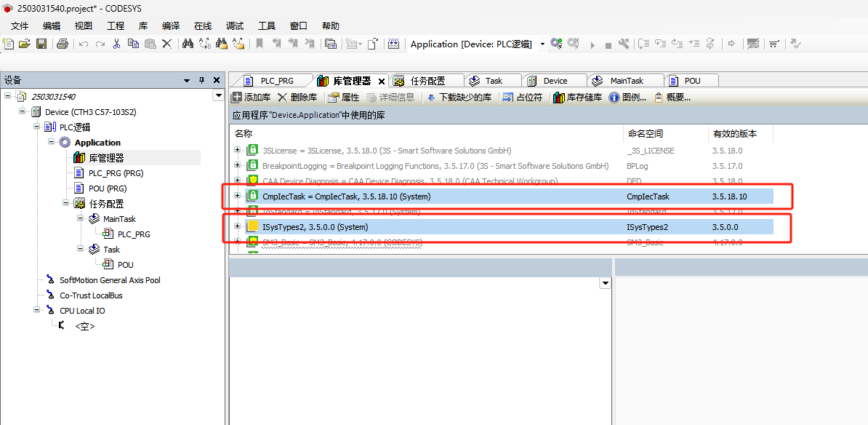Expand the ISysTypes2 library row

[x=238, y=226]
